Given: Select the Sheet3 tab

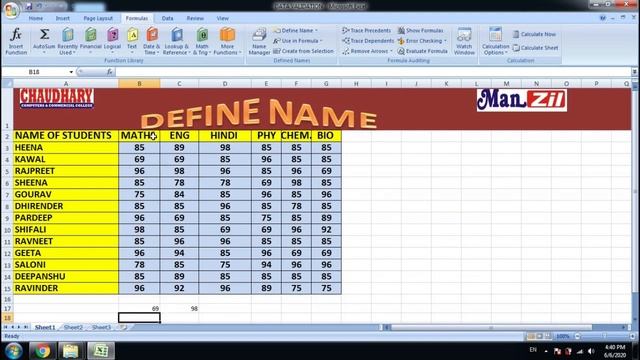Looking at the screenshot, I should pyautogui.click(x=102, y=327).
